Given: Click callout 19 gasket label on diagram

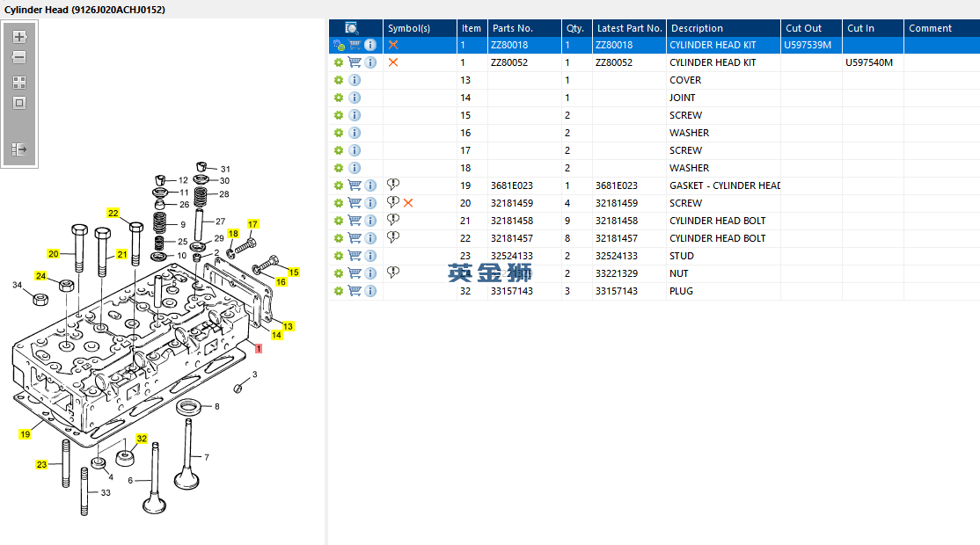Looking at the screenshot, I should pyautogui.click(x=25, y=433).
